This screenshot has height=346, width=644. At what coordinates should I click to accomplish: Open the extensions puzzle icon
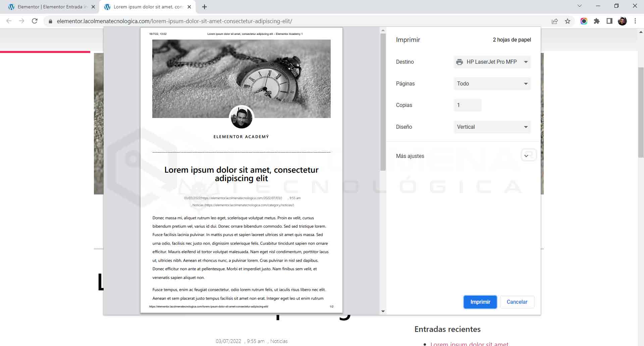pyautogui.click(x=597, y=21)
